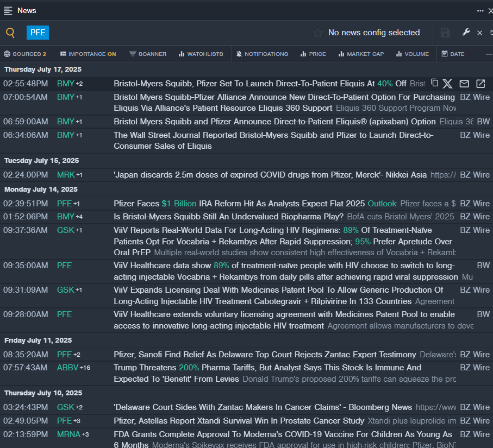
Task: Expand the +16 tickers on the ABBV row
Action: point(85,368)
